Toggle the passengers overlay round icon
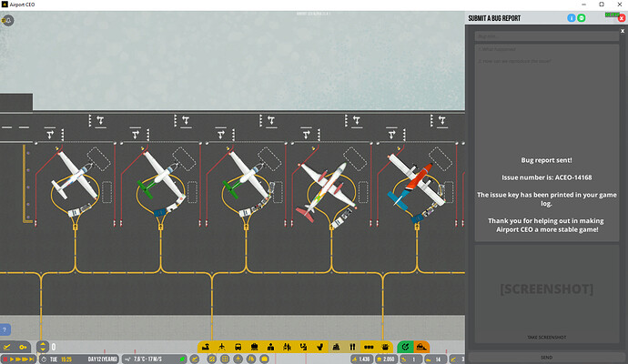This screenshot has height=364, width=628. [251, 359]
